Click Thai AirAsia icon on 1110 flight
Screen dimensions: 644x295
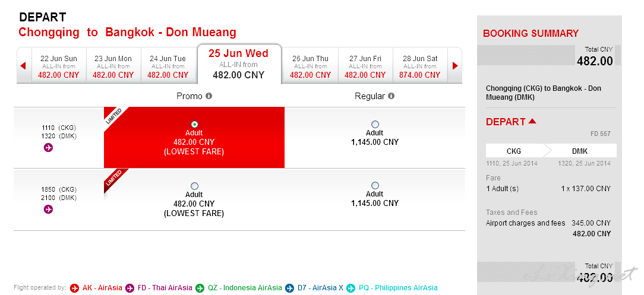49,147
